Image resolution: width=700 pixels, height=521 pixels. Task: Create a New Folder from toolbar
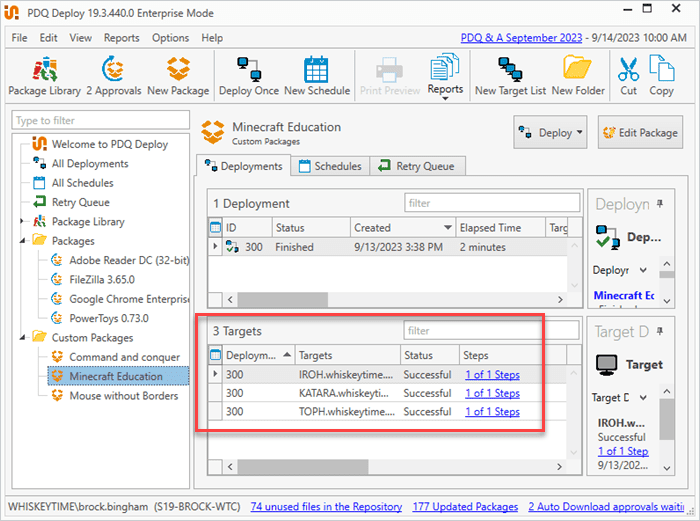pos(578,76)
